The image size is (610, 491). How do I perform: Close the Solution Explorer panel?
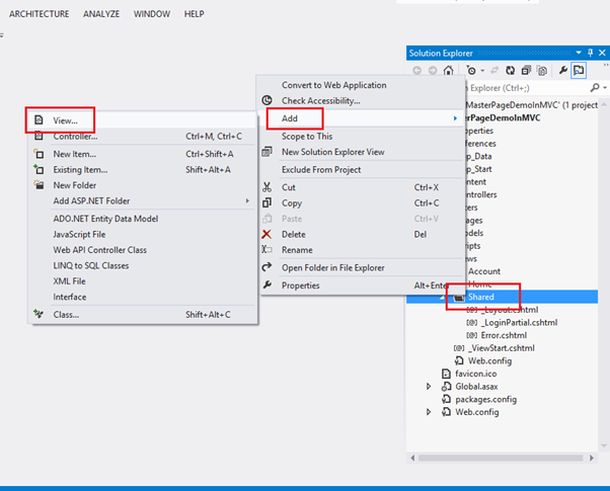602,53
